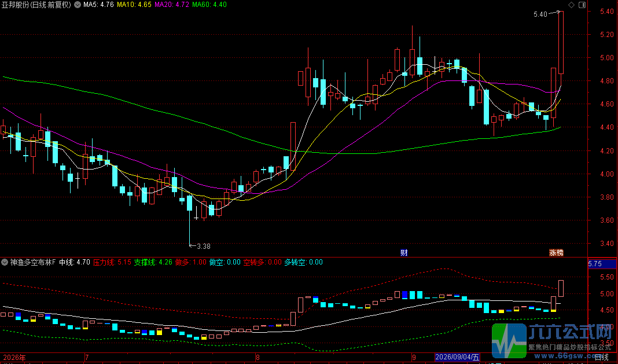Click the 3.38 lowest price annotation
Screen dimensions: 618x364
point(203,247)
